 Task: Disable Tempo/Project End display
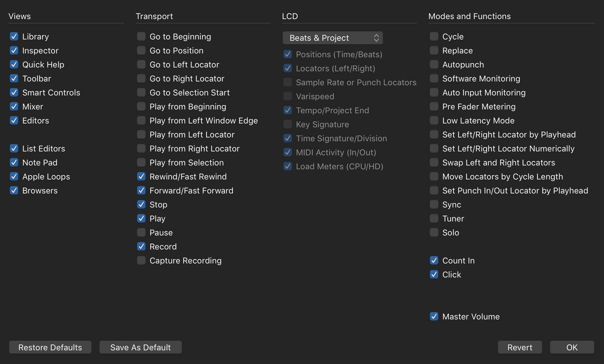[x=287, y=110]
